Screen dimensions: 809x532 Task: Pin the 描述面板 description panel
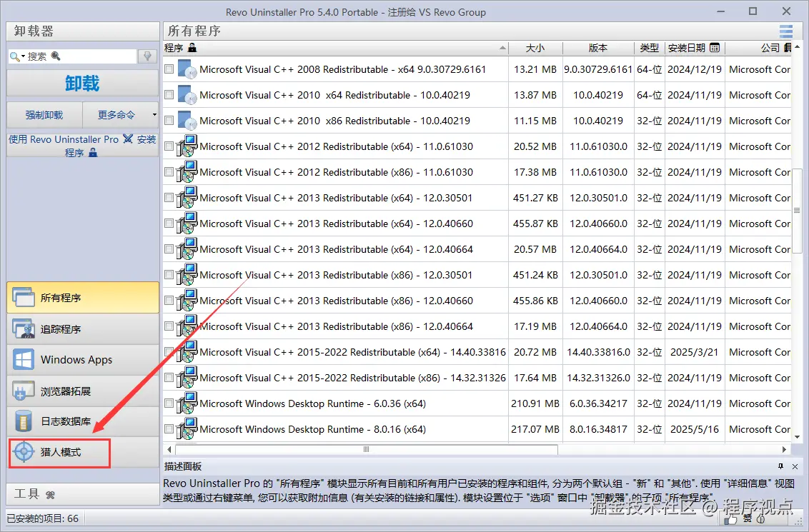point(780,466)
